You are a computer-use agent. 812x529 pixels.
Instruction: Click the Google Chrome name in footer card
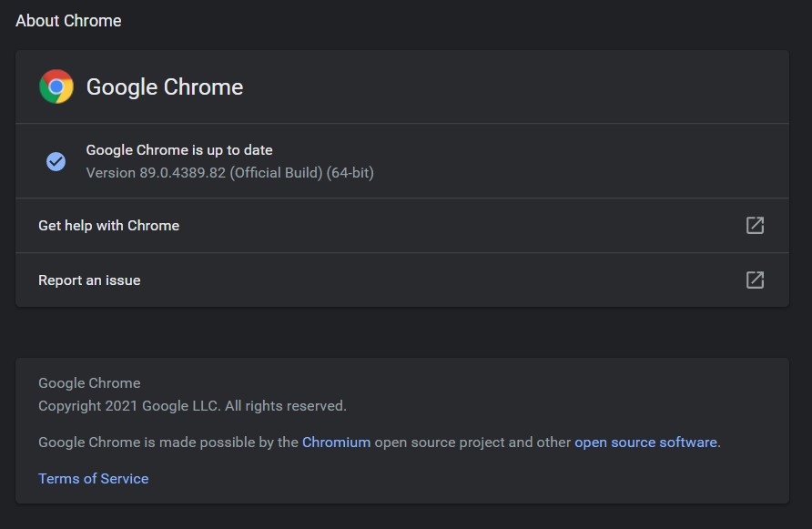click(89, 383)
